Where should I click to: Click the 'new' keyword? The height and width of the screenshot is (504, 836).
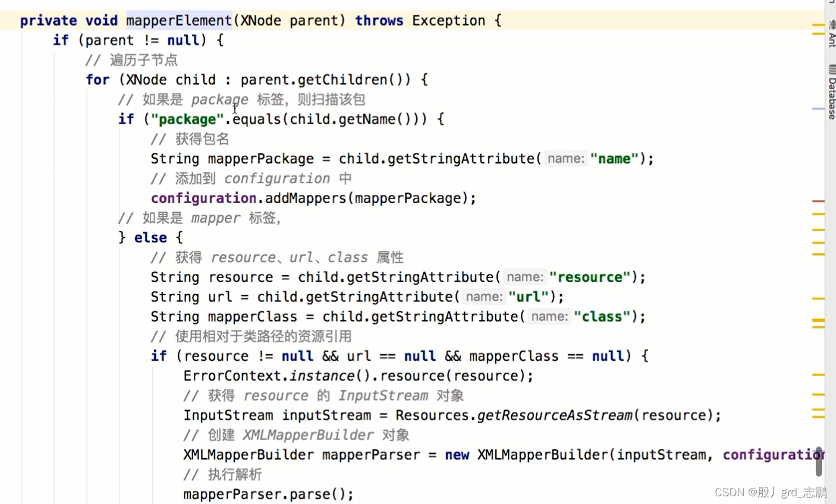(457, 455)
